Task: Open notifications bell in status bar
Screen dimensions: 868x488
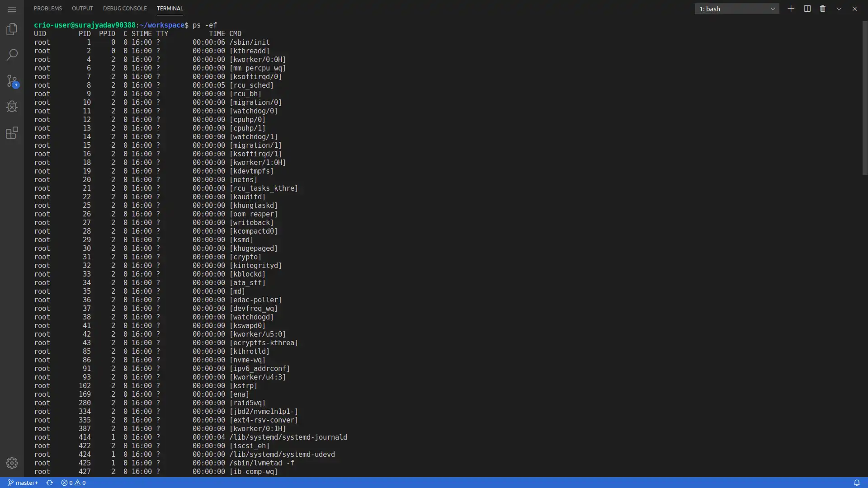Action: click(x=857, y=483)
